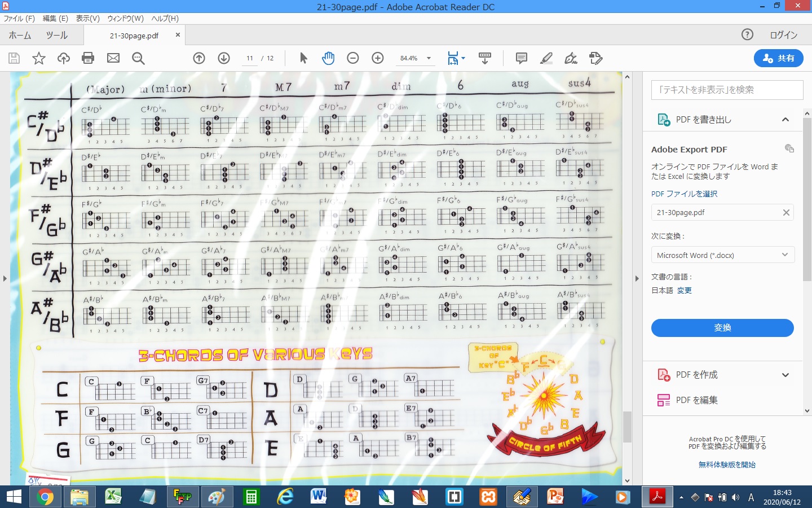Click the 共有 share button
This screenshot has height=508, width=812.
(x=778, y=58)
